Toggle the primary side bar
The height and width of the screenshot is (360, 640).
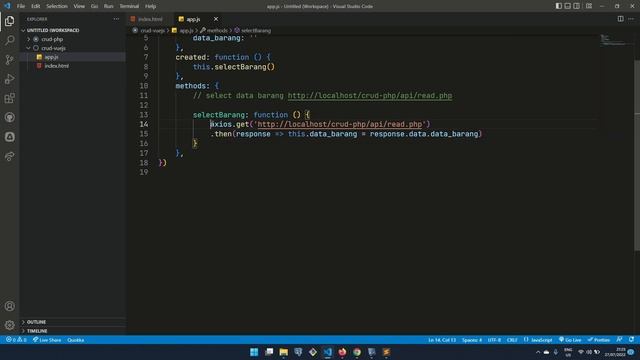point(558,6)
